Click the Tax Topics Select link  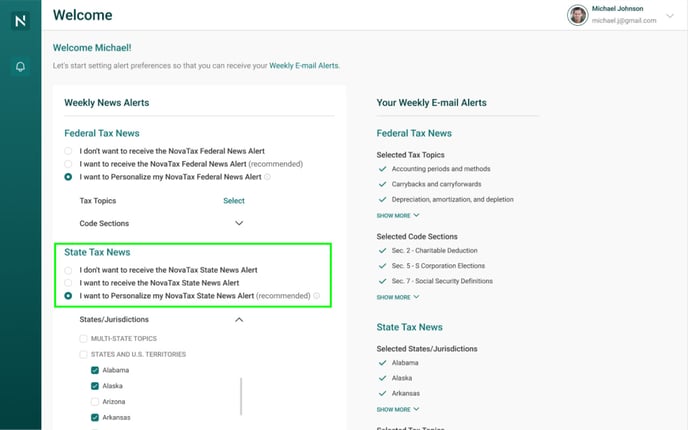[x=234, y=201]
